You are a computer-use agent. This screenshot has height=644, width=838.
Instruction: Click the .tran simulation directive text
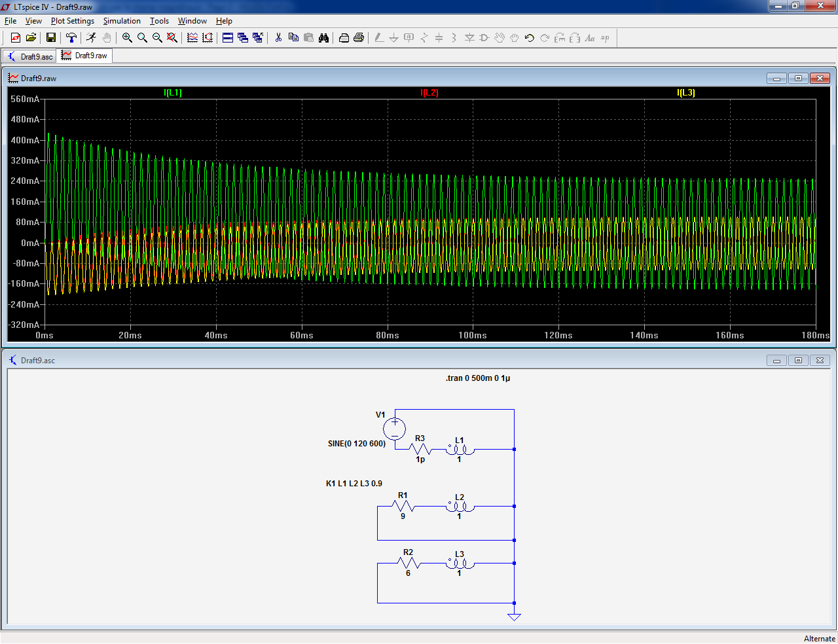coord(478,378)
